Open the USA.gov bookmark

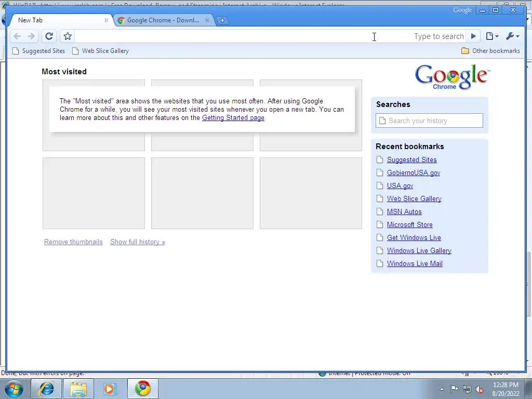[400, 186]
